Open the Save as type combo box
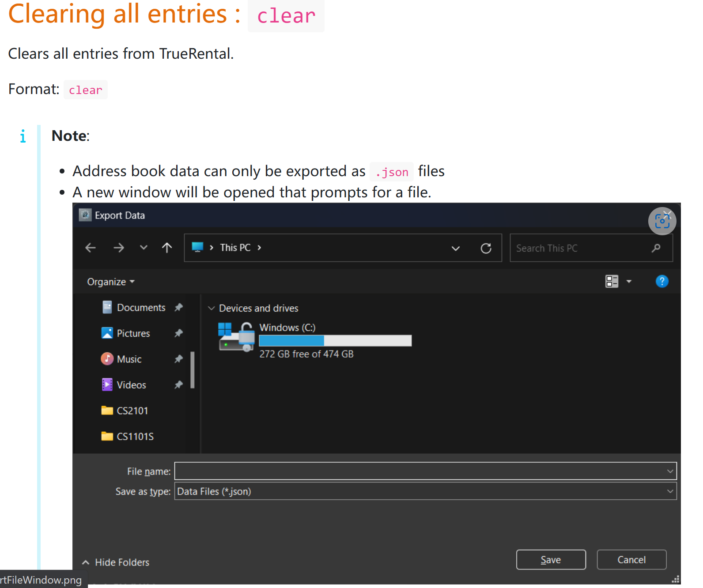The height and width of the screenshot is (588, 703). 426,491
